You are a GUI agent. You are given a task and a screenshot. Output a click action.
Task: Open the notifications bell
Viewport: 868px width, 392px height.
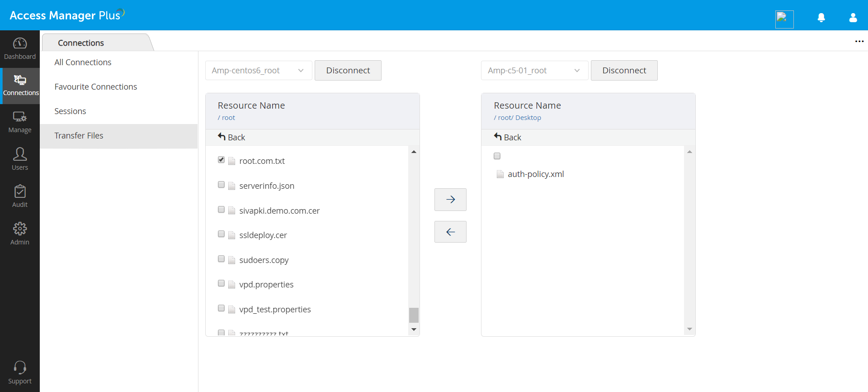tap(821, 18)
